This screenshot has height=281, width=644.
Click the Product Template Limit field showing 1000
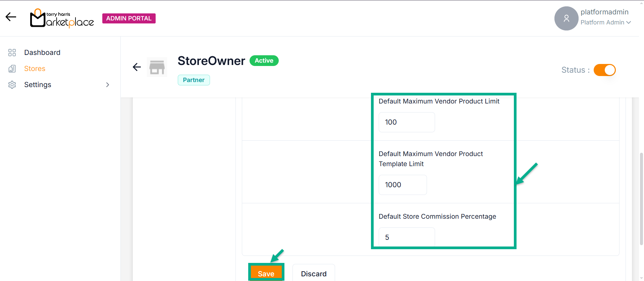[x=402, y=185]
